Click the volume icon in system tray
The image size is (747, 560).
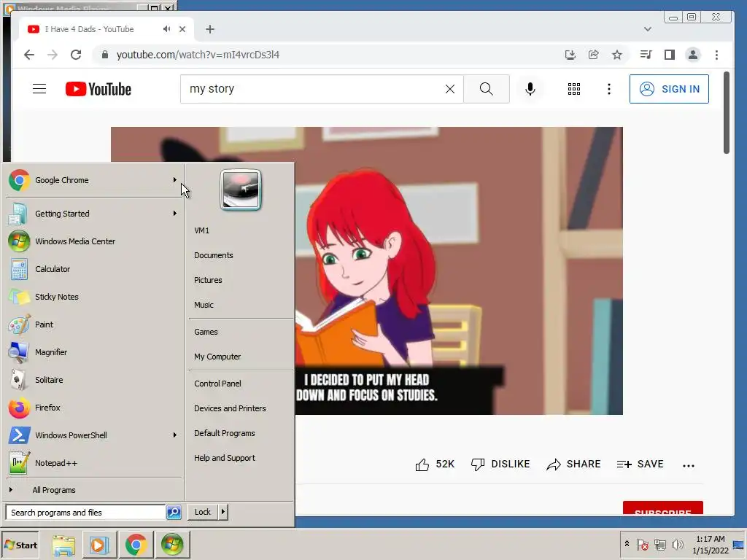(x=677, y=544)
